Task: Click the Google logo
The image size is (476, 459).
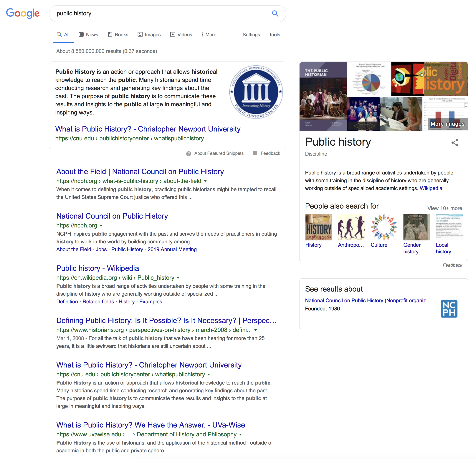Action: [23, 13]
